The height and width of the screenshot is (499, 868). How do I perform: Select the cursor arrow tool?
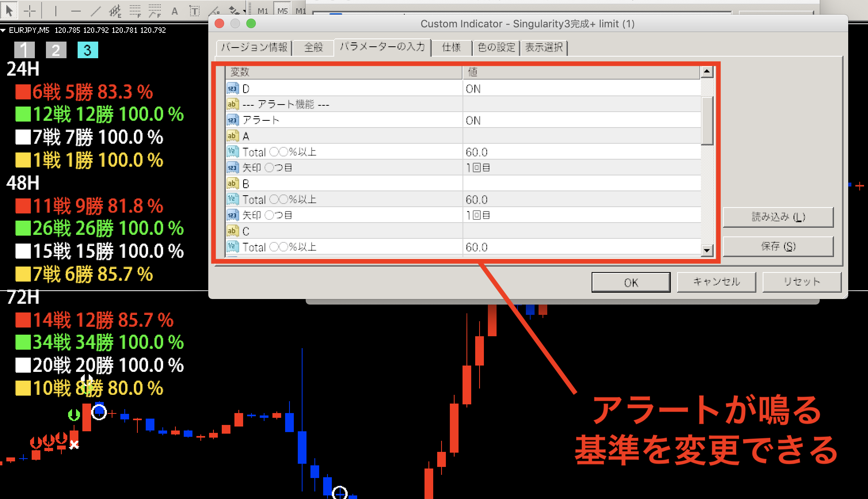tap(9, 10)
